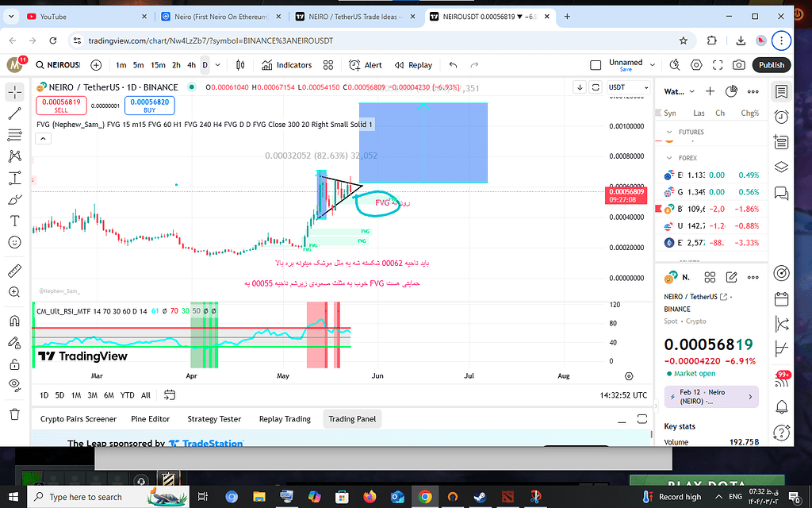Publish the trading idea
Screen dimensions: 812x508
point(772,65)
